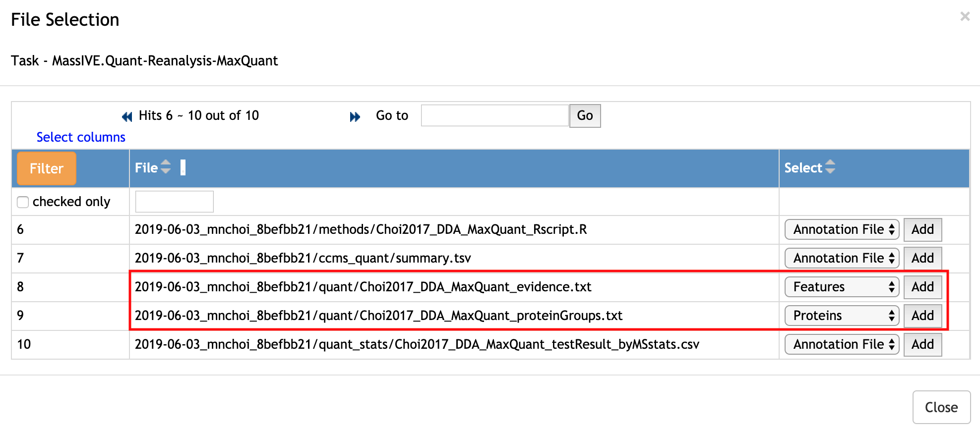Go to next page of hits
Screen dimensions: 980x430
[x=355, y=116]
